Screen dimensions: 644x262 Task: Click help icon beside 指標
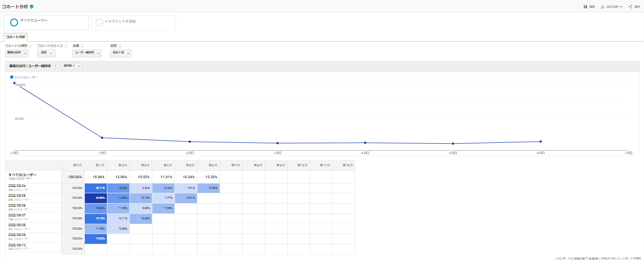click(x=82, y=46)
